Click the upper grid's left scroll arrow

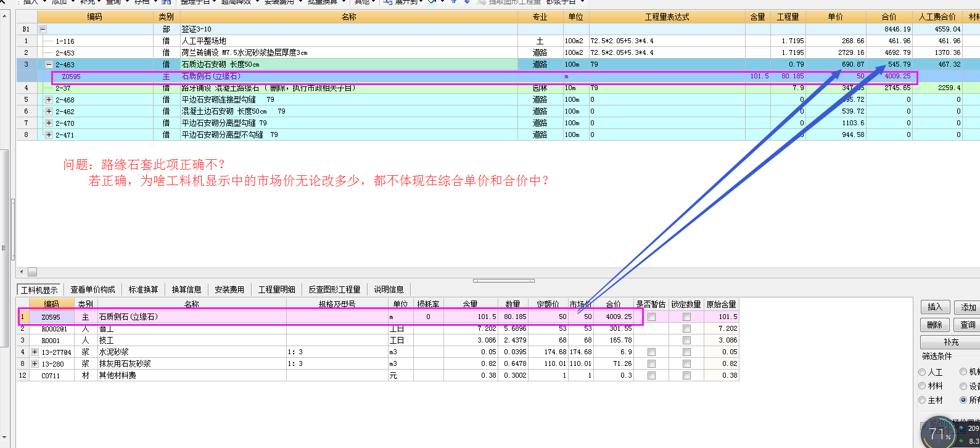tap(22, 272)
